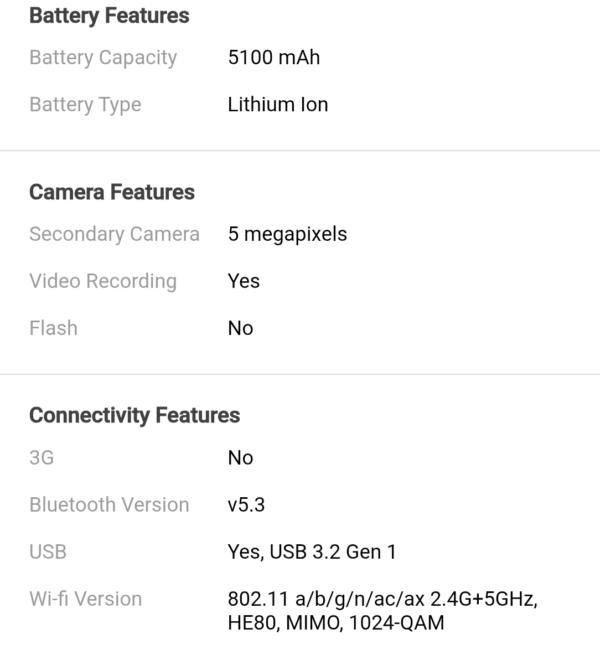The image size is (600, 660).
Task: Select the Secondary Camera label
Action: (114, 235)
